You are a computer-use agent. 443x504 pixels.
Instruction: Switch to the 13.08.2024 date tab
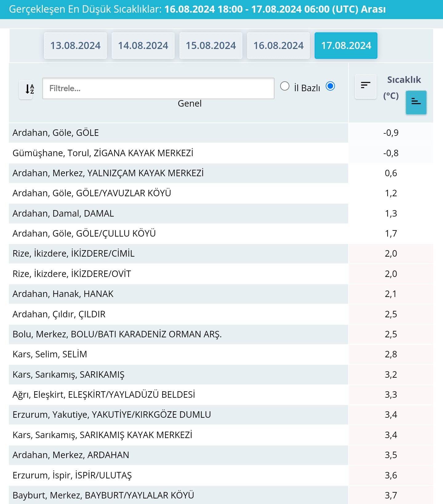(75, 46)
